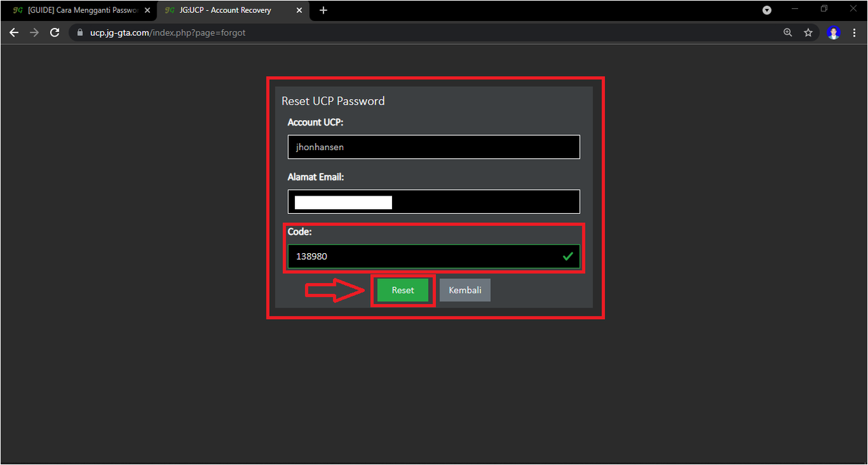The width and height of the screenshot is (868, 465).
Task: Select the JG:UCP - Account Recovery tab
Action: click(x=232, y=10)
